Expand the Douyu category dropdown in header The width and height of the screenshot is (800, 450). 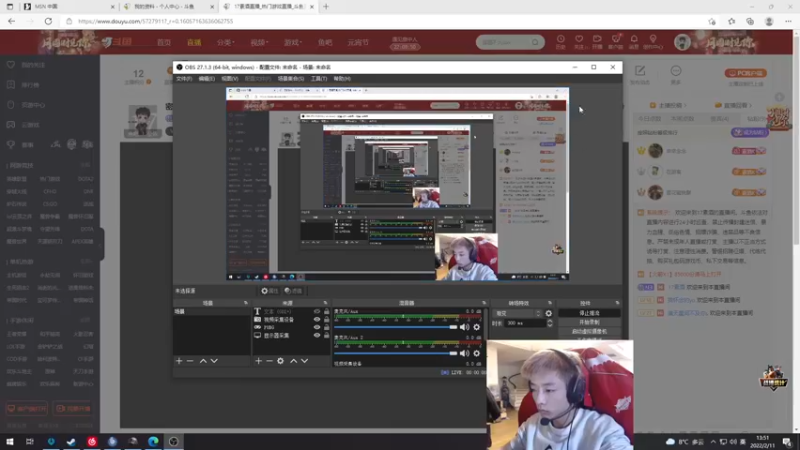tap(225, 42)
